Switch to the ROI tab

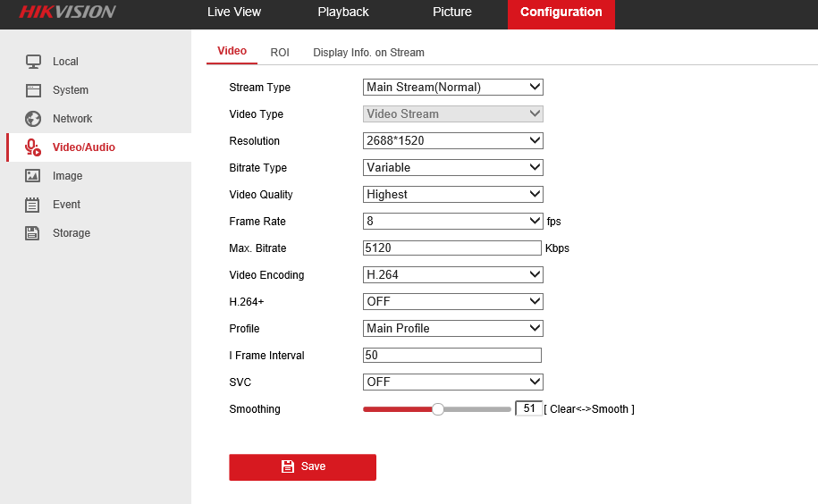280,53
